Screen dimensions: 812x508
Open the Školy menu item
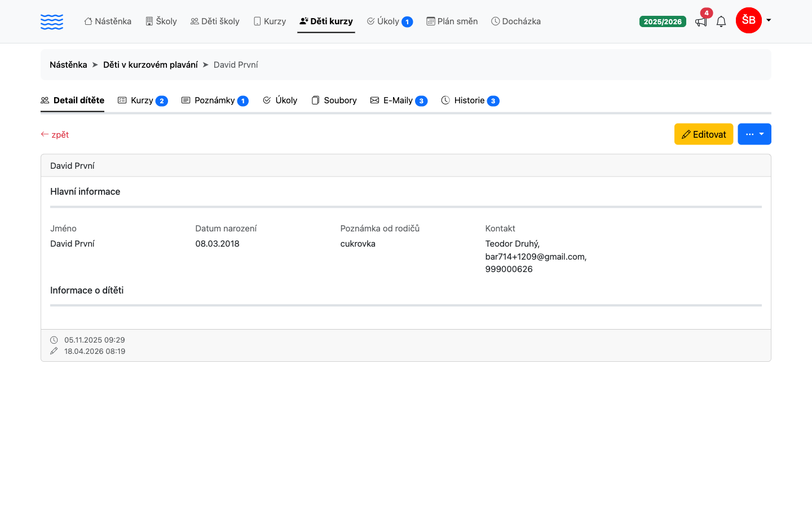tap(161, 21)
